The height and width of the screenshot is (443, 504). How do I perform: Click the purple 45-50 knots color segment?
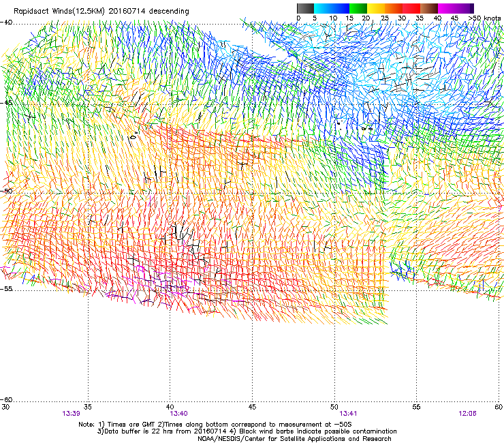(x=464, y=8)
